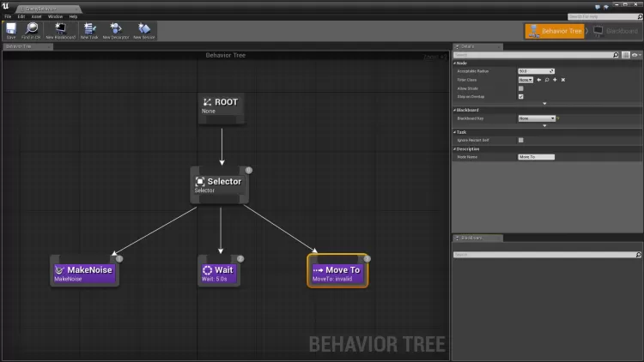Screen dimensions: 644x362
Task: Uncheck the Stop on Overlap checkbox
Action: [x=521, y=96]
